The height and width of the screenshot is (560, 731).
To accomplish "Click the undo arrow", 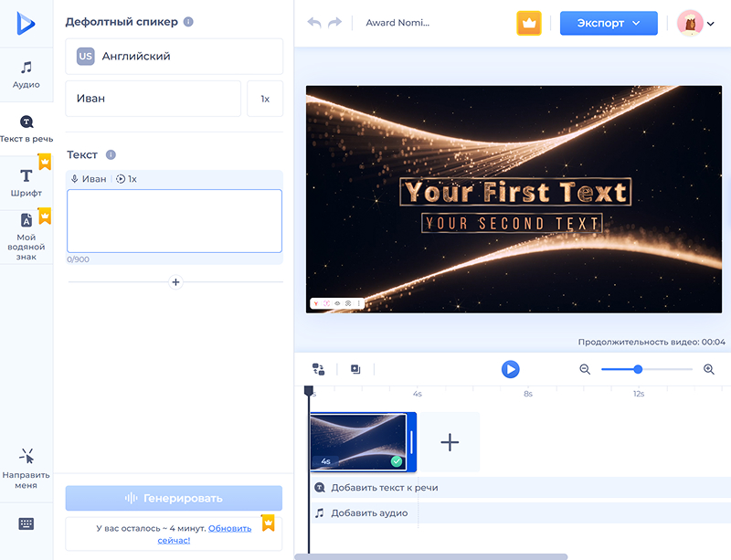I will tap(314, 23).
